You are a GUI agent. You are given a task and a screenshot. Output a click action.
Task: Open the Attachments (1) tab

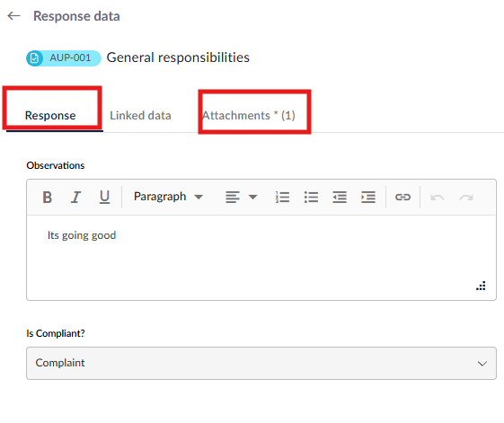(x=249, y=115)
